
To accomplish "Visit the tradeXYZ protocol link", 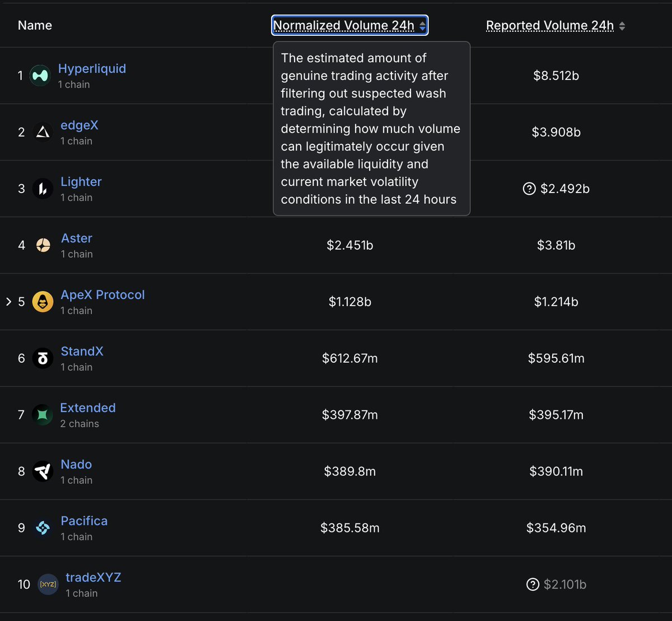I will tap(94, 577).
